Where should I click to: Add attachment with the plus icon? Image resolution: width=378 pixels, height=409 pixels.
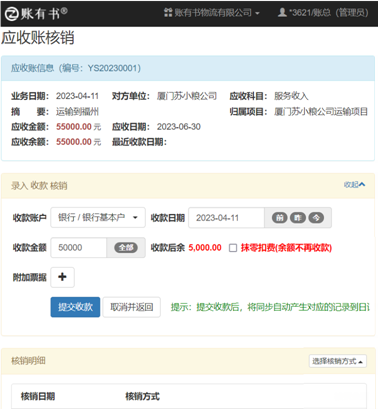(x=62, y=277)
